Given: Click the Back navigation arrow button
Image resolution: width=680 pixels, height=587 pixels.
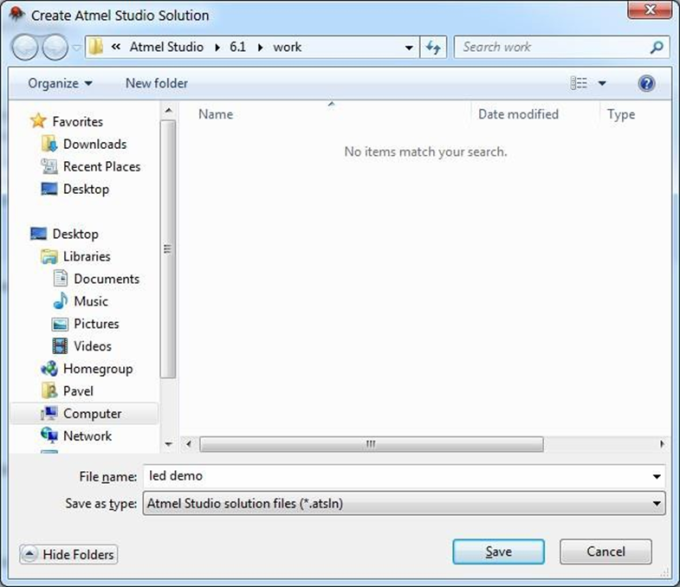Looking at the screenshot, I should coord(25,47).
